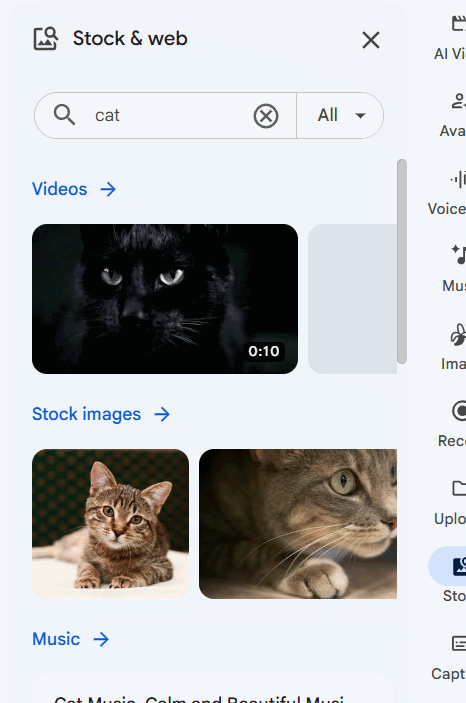
Task: Select the close-up cat face stock image
Action: pyautogui.click(x=298, y=524)
